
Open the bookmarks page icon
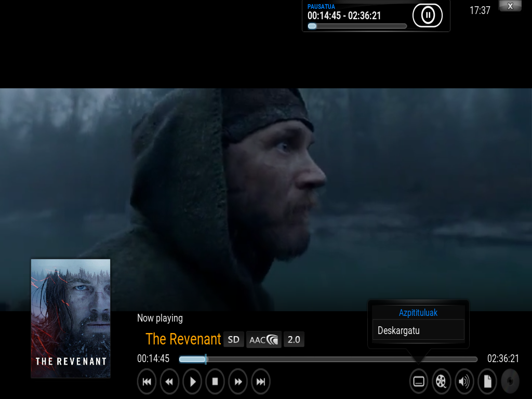pyautogui.click(x=487, y=382)
